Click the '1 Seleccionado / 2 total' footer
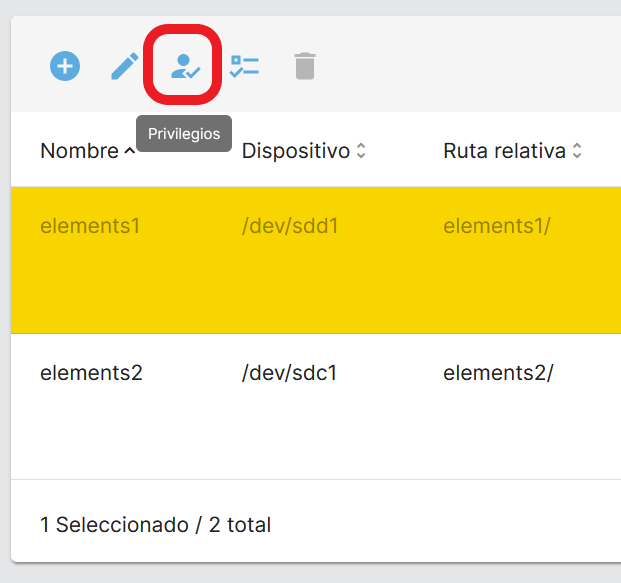The width and height of the screenshot is (621, 583). (155, 525)
